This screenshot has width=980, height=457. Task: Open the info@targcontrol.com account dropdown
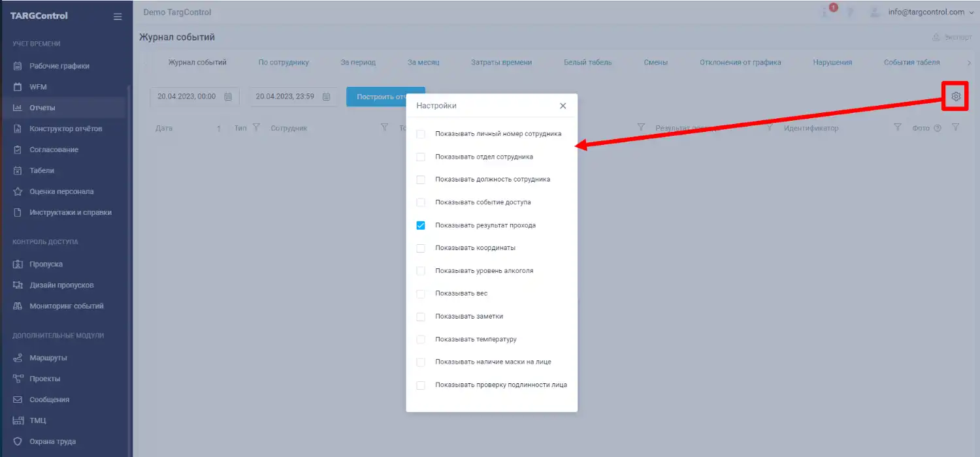point(930,12)
